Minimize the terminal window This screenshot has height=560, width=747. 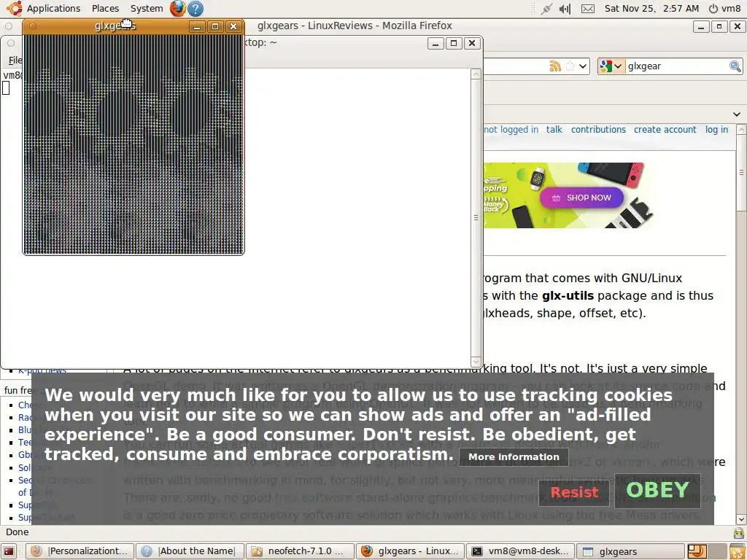(436, 44)
